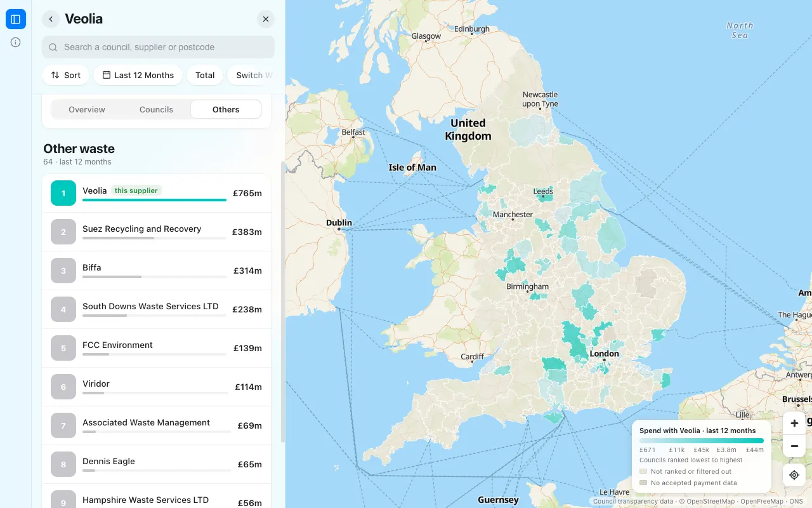
Task: Click the Veolia spend progress bar
Action: point(154,200)
